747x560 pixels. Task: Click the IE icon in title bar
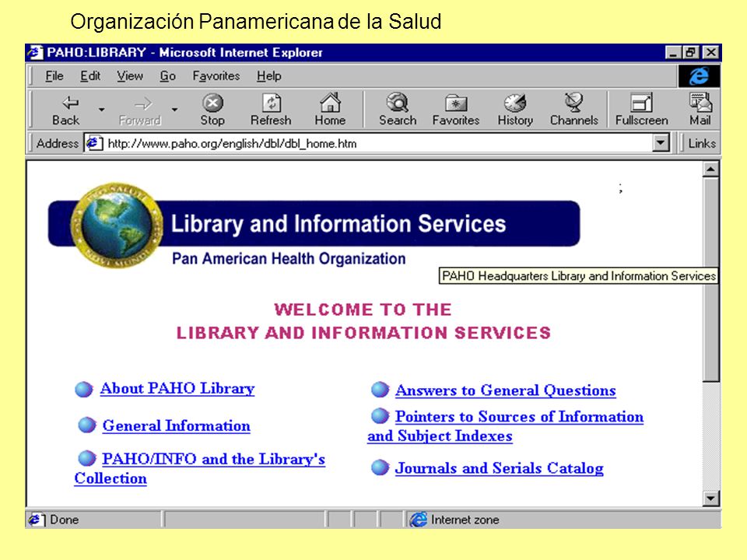tap(35, 52)
